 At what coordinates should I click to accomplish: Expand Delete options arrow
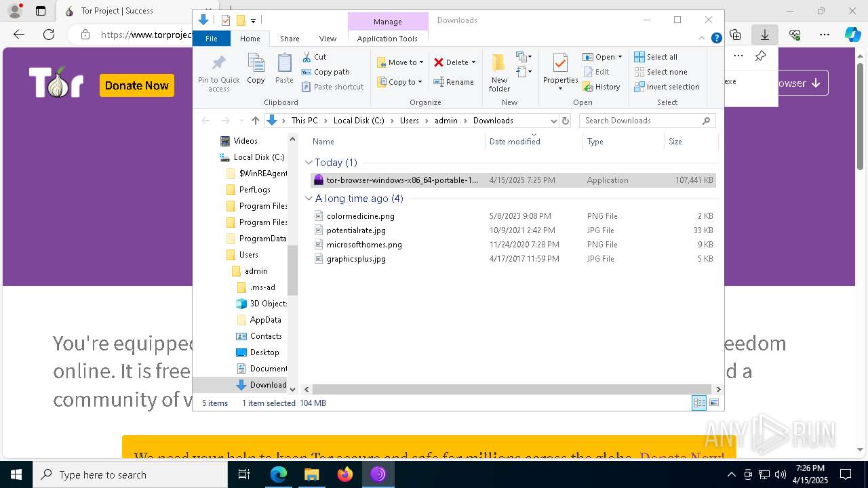pyautogui.click(x=473, y=62)
